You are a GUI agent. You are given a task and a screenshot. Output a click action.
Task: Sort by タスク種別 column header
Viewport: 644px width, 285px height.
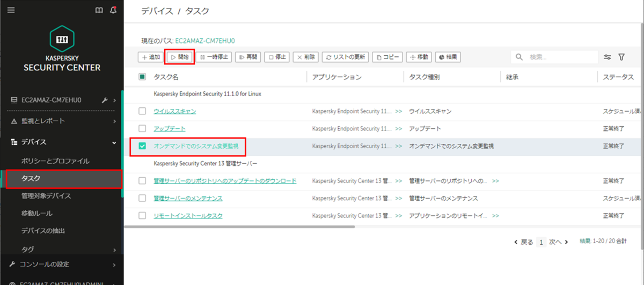click(x=424, y=77)
